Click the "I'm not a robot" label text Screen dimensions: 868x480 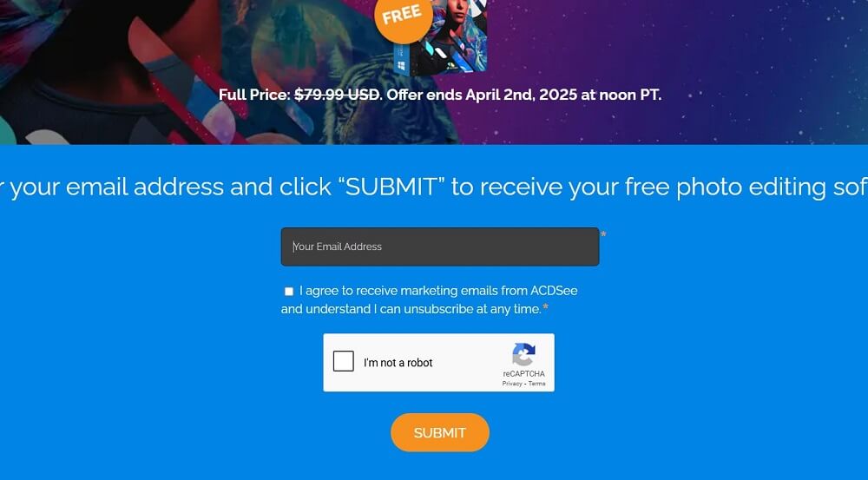coord(398,363)
